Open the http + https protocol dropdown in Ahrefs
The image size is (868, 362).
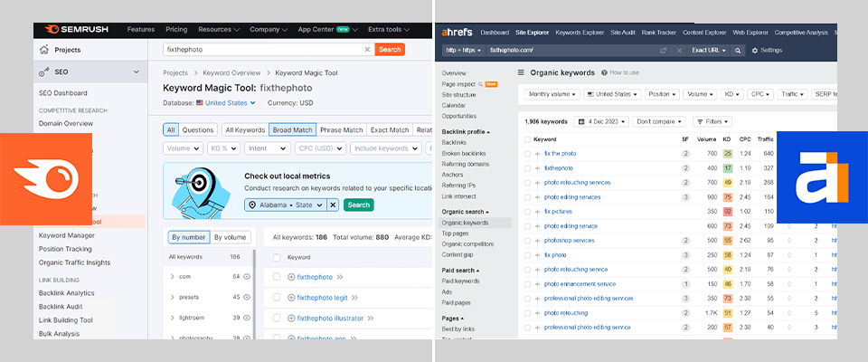[x=464, y=51]
